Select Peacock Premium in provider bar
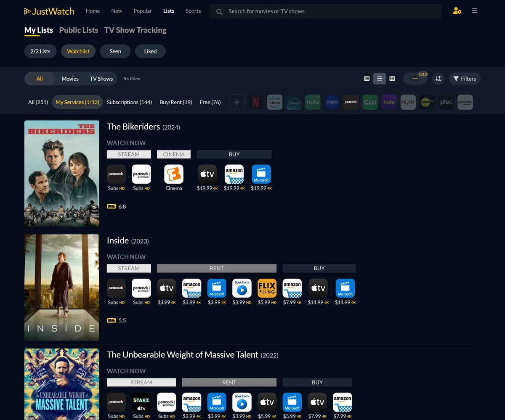Screen dimensions: 505x420 [465, 102]
